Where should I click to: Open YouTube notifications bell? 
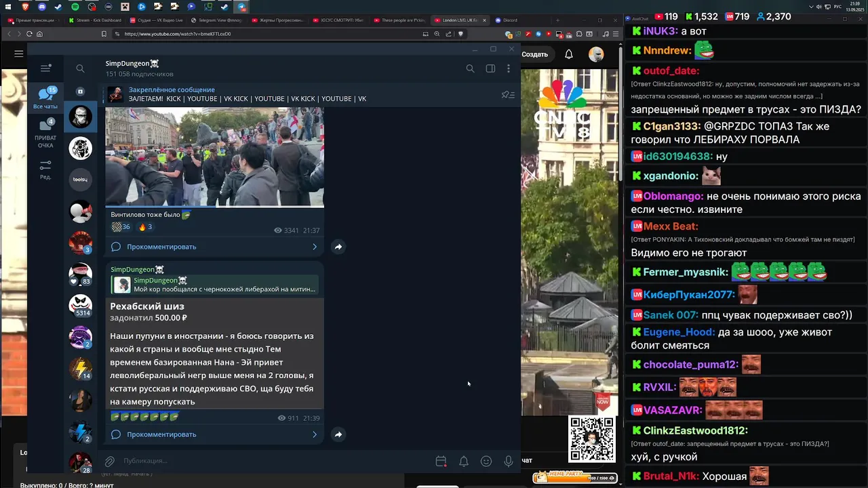coord(569,54)
